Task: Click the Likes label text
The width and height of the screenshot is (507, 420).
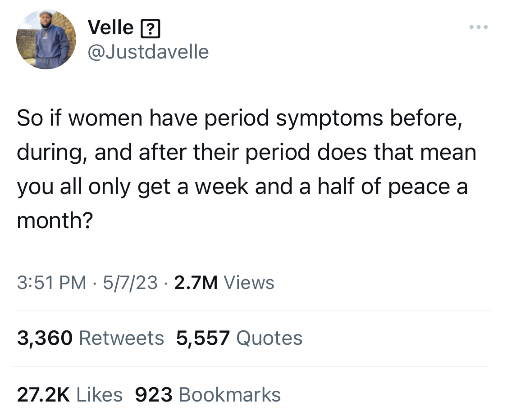Action: [100, 394]
